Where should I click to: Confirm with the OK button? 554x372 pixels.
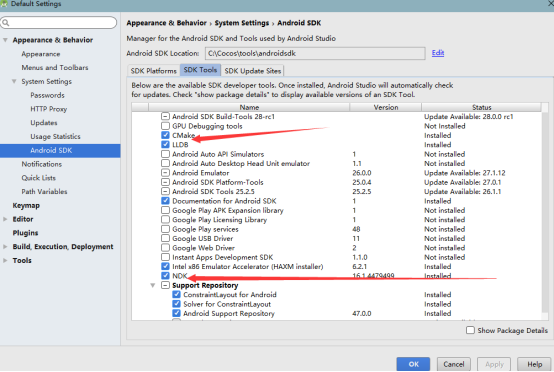tap(413, 364)
